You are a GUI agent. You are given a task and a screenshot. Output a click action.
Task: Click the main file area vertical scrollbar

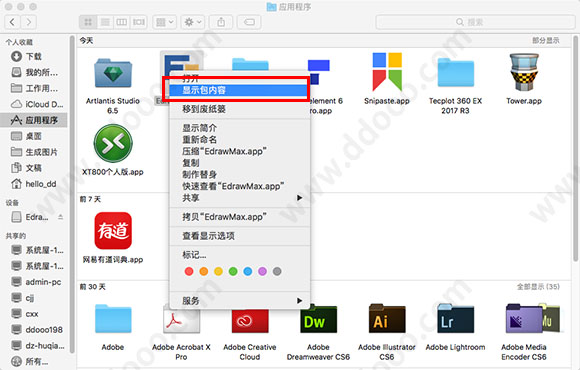pos(576,148)
